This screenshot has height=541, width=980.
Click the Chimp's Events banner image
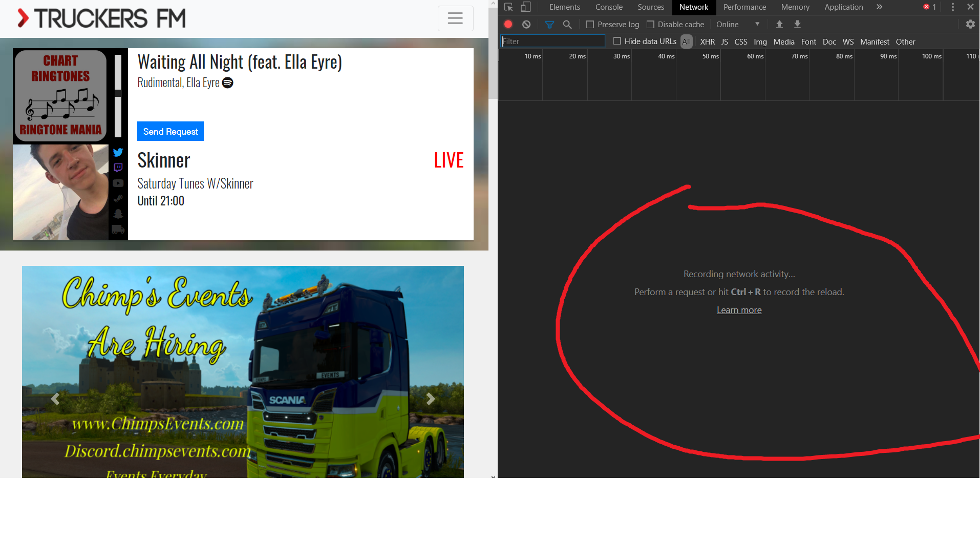(x=243, y=372)
